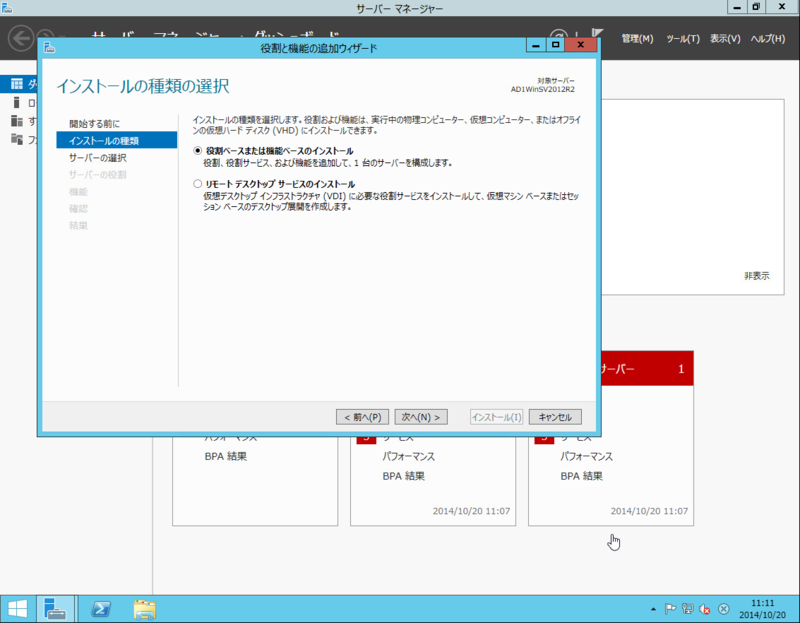Image resolution: width=800 pixels, height=623 pixels.
Task: Open the Dashboard from Server Manager sidebar
Action: (x=16, y=84)
